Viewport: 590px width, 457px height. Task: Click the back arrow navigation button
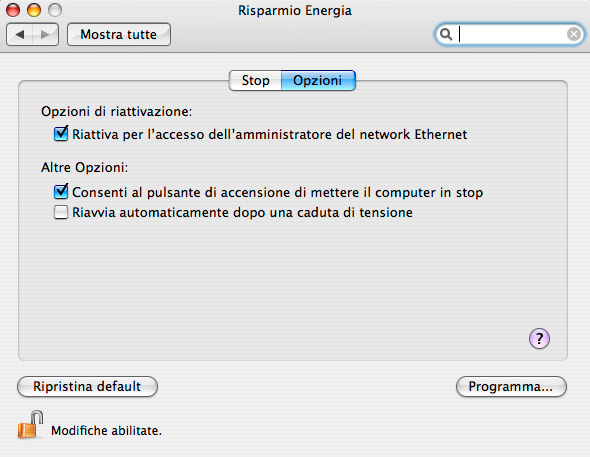click(20, 35)
